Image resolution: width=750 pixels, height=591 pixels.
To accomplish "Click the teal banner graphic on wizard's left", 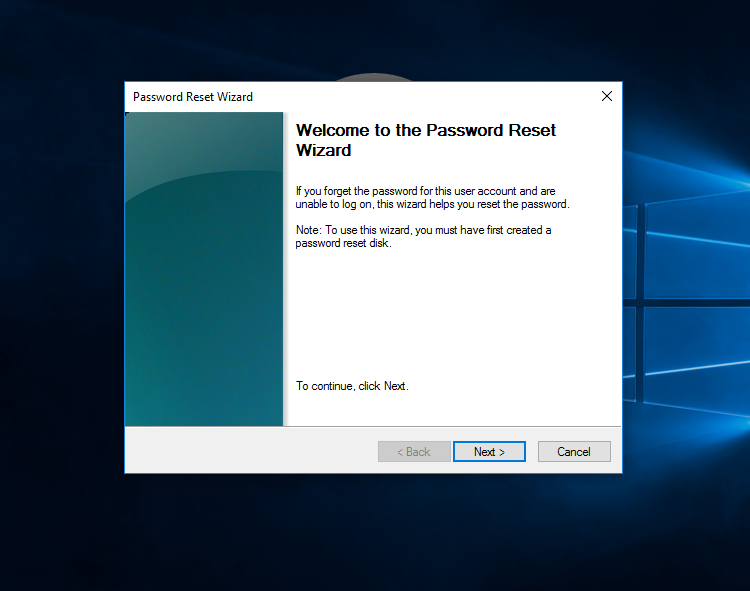I will (204, 270).
